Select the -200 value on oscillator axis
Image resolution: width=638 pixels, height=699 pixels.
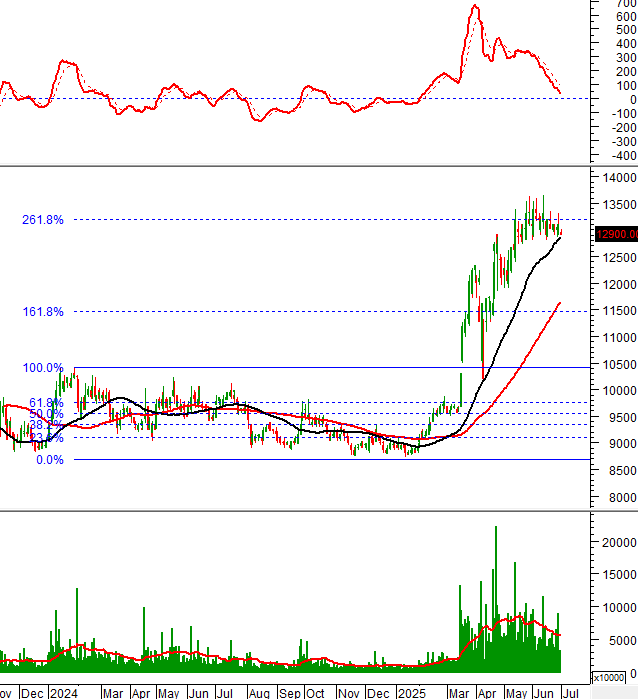(x=624, y=128)
